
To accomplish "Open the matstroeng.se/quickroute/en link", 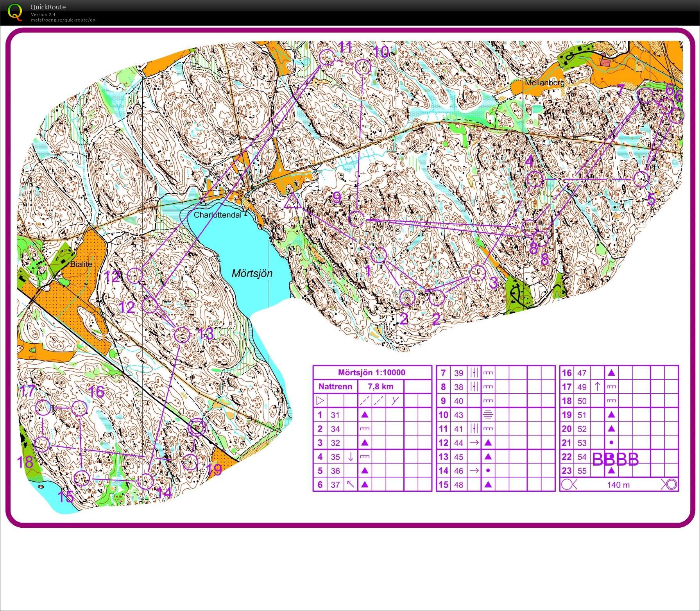I will coord(63,20).
